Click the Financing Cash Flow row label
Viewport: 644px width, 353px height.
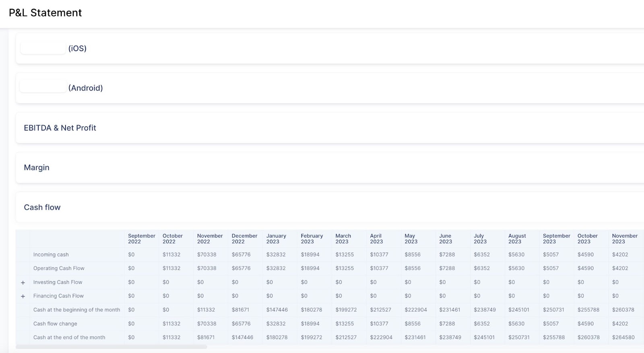58,296
